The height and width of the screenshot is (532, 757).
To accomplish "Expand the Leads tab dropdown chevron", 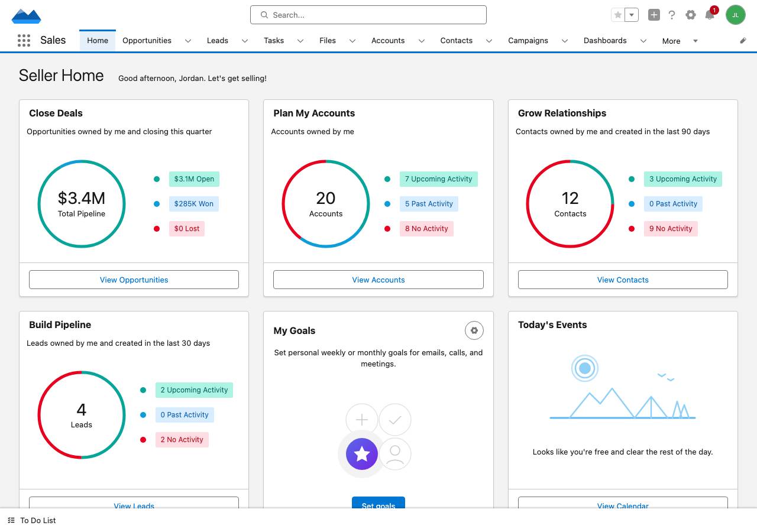I will coord(244,41).
